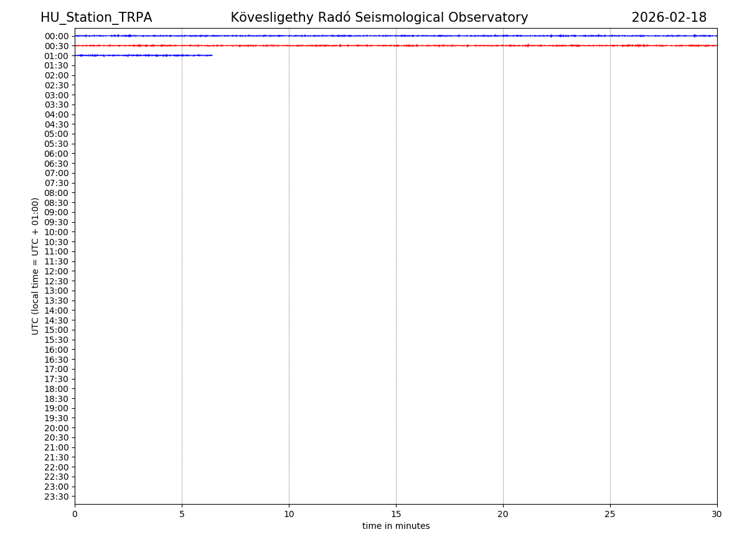
Task: Select the blue 00:00 seismogram trace
Action: coord(396,35)
